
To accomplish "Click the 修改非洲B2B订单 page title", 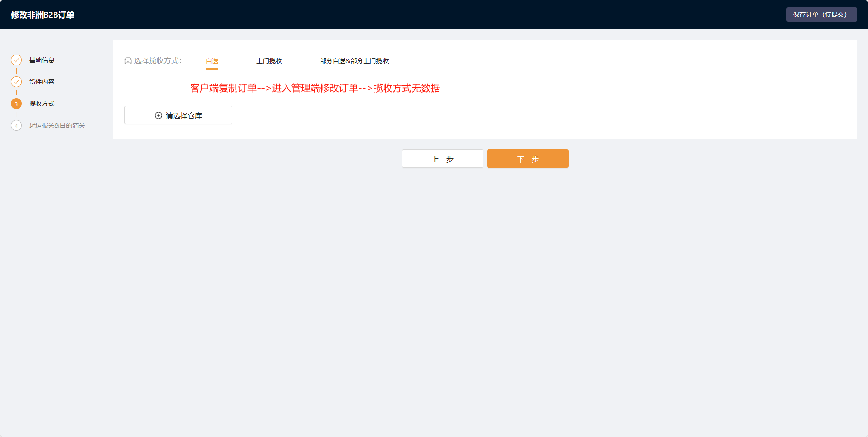I will coord(43,15).
